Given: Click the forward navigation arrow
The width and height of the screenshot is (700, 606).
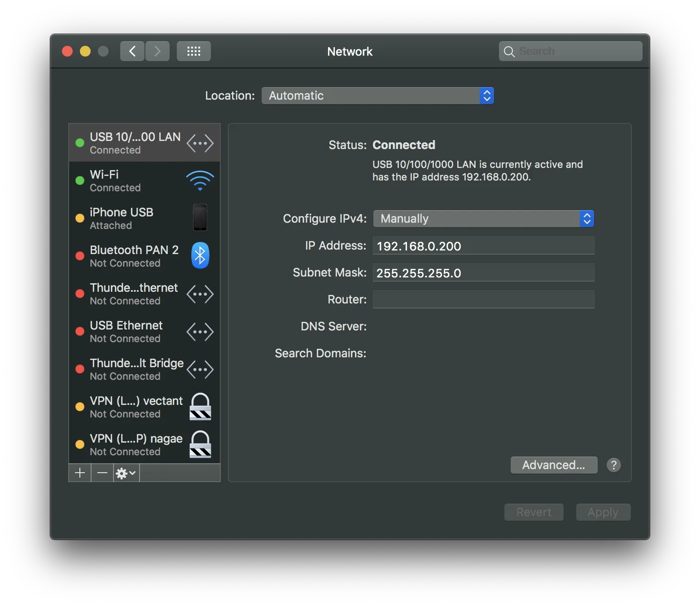Looking at the screenshot, I should [x=157, y=51].
